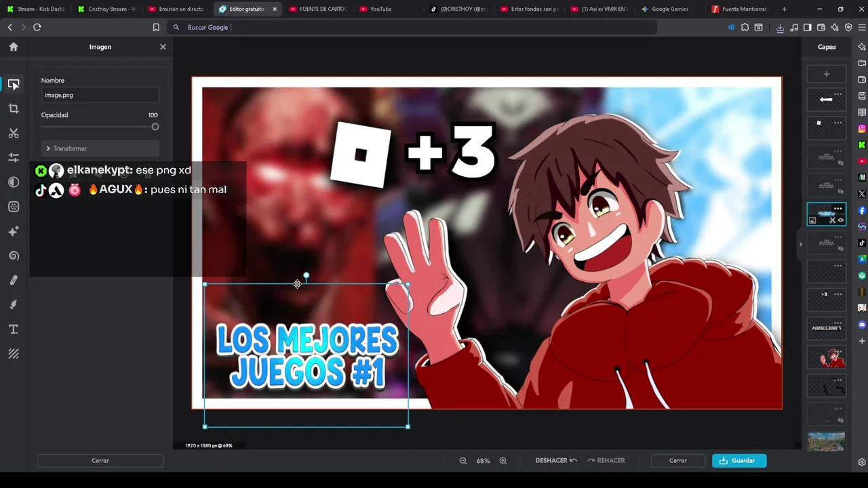Click the rotation handle above the selected text box
Image resolution: width=868 pixels, height=488 pixels.
(x=306, y=275)
